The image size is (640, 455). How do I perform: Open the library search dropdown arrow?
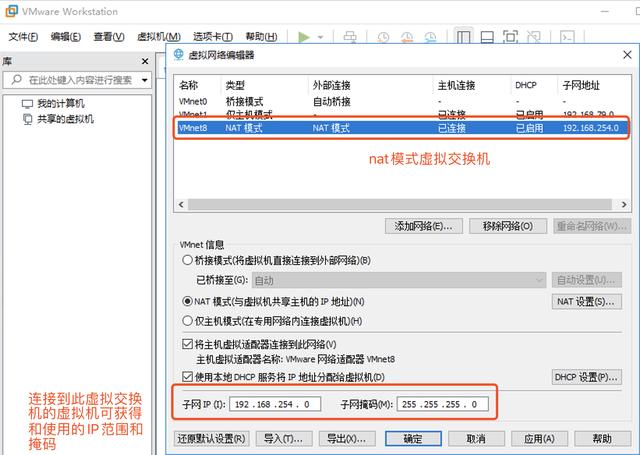click(144, 80)
